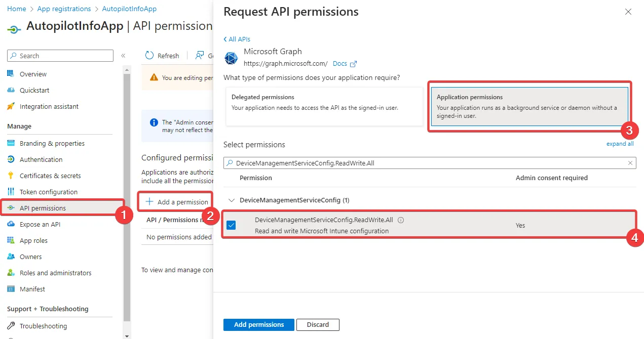
Task: Click the Refresh circular arrow icon
Action: point(149,56)
